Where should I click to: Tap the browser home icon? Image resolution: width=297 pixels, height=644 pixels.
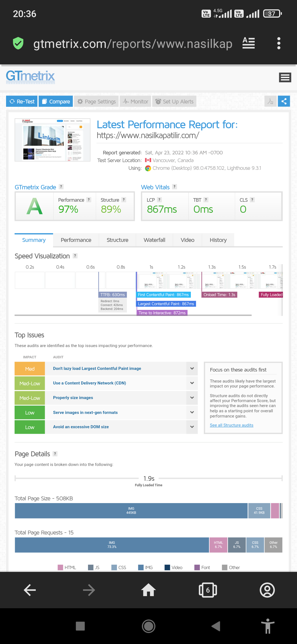[x=148, y=590]
